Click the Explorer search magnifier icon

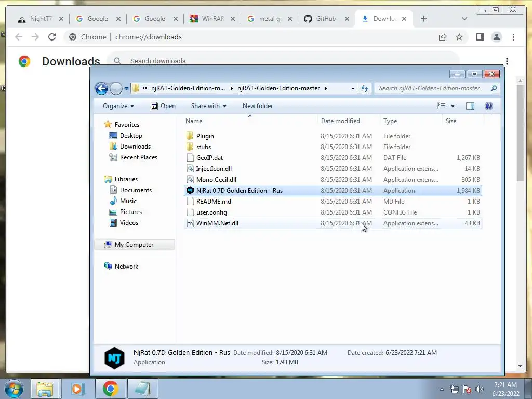tap(494, 88)
